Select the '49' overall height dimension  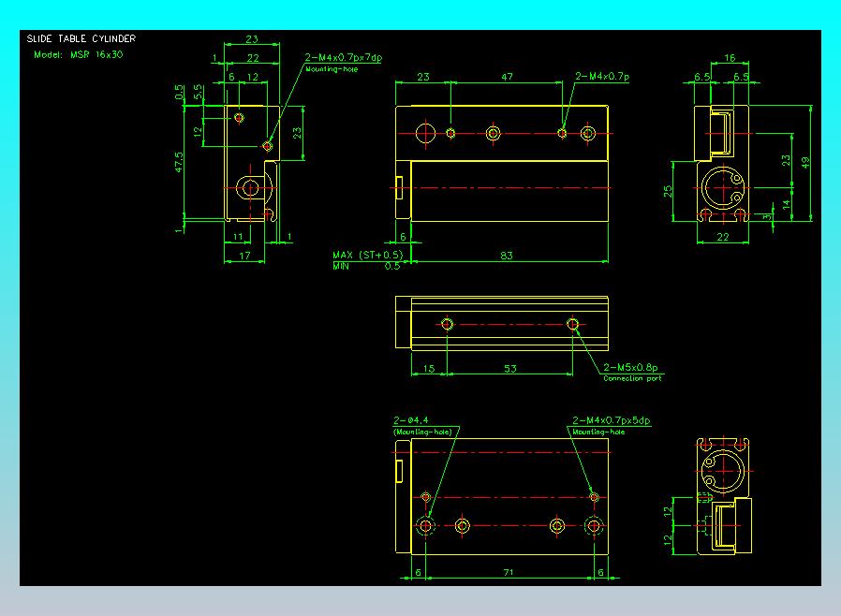[805, 163]
